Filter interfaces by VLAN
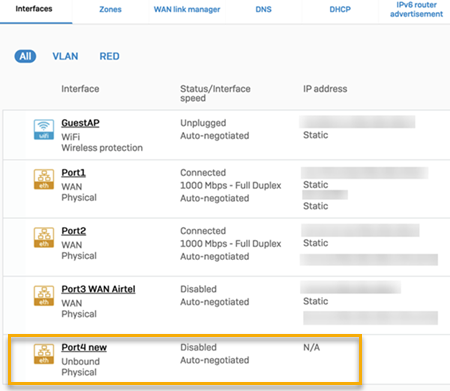This screenshot has height=391, width=450. (x=65, y=56)
